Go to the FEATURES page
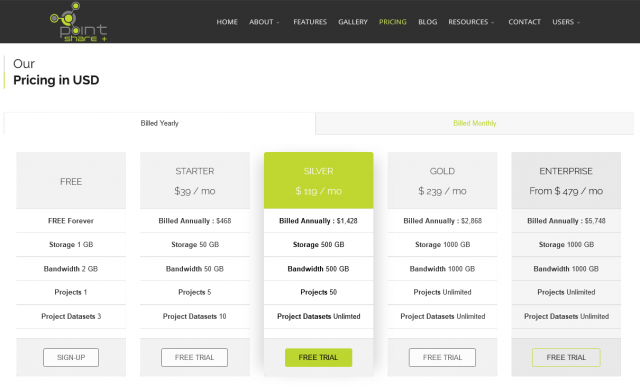This screenshot has width=640, height=388. click(310, 22)
